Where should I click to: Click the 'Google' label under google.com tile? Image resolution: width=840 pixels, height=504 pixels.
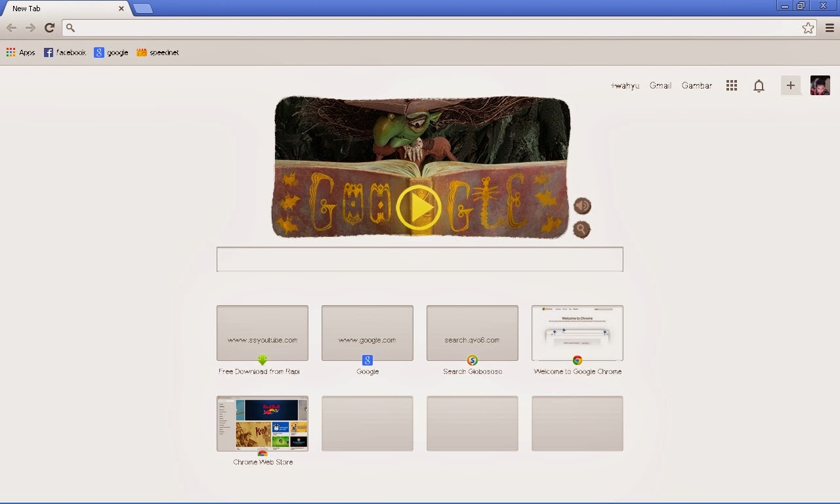click(367, 371)
